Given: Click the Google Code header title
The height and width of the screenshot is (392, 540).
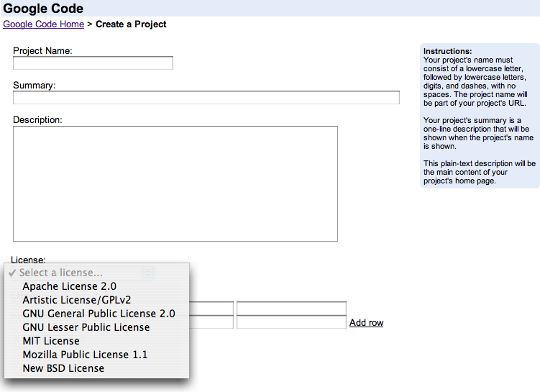Looking at the screenshot, I should point(43,9).
